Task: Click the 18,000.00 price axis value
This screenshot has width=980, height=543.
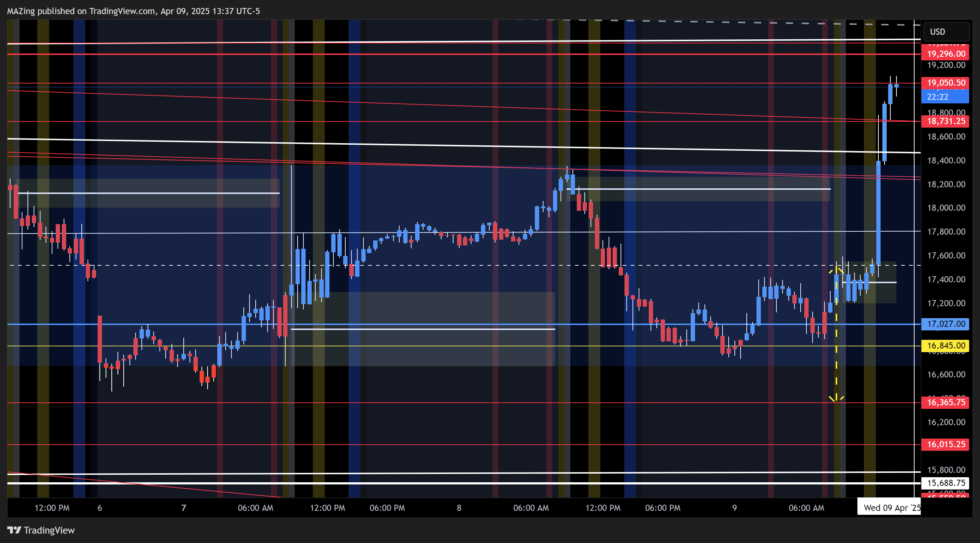Action: click(x=946, y=208)
